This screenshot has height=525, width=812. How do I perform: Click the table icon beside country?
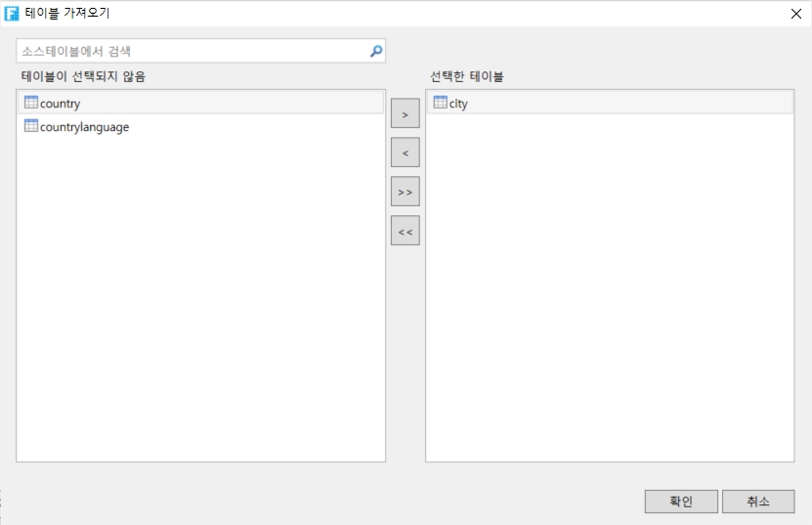coord(30,103)
